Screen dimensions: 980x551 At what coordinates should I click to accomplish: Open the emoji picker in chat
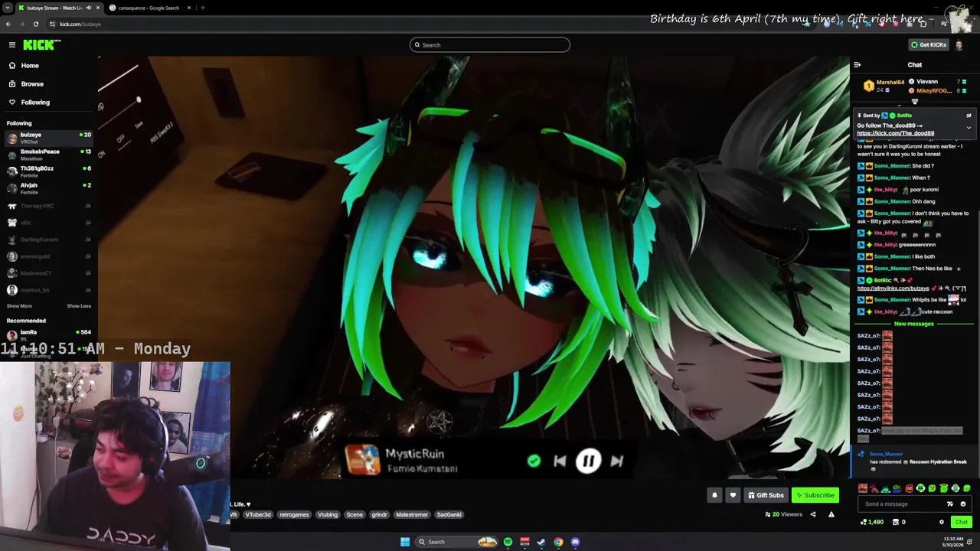[963, 504]
